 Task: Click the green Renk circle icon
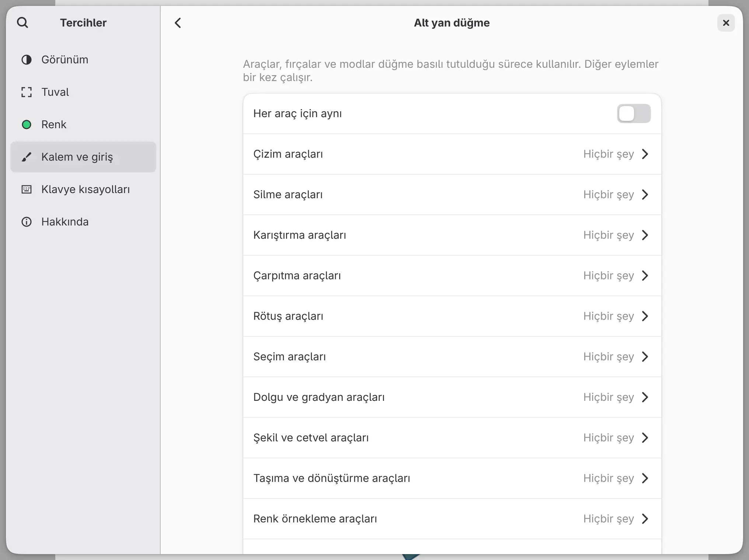tap(27, 125)
